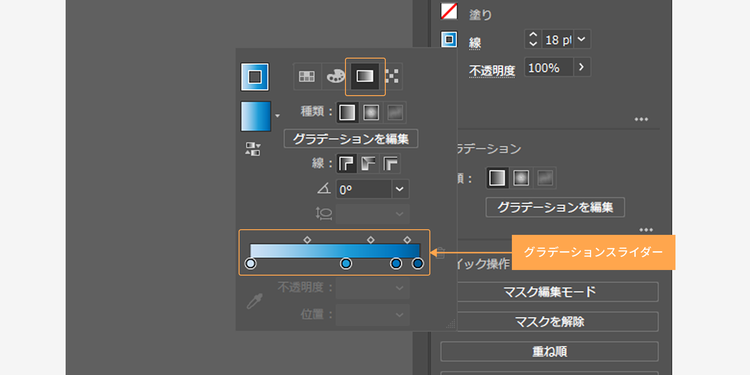This screenshot has height=375, width=750.
Task: Click the blue gradient preview swatch
Action: pyautogui.click(x=256, y=116)
